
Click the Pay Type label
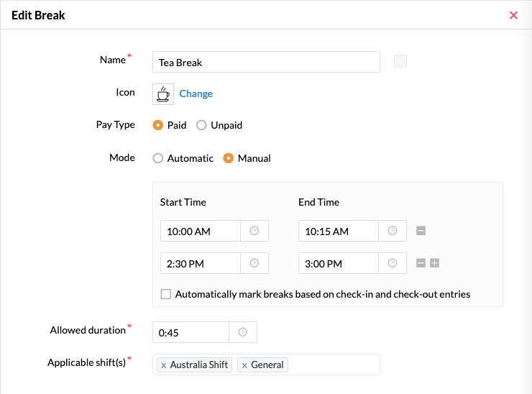click(115, 125)
